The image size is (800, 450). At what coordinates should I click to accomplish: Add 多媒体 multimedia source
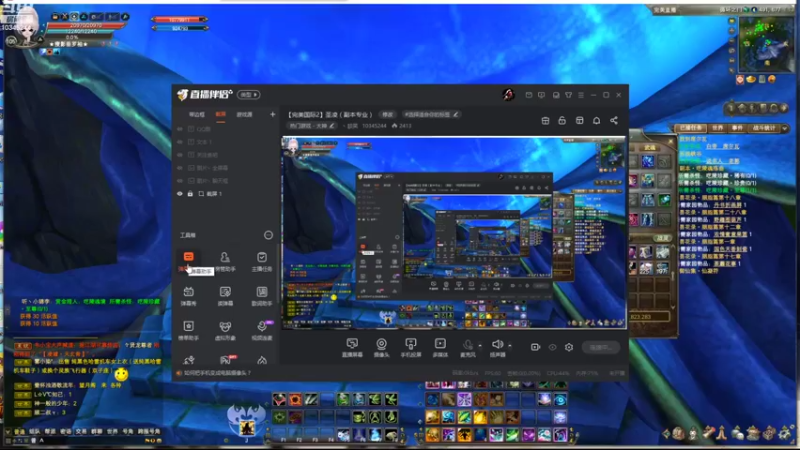[x=440, y=347]
